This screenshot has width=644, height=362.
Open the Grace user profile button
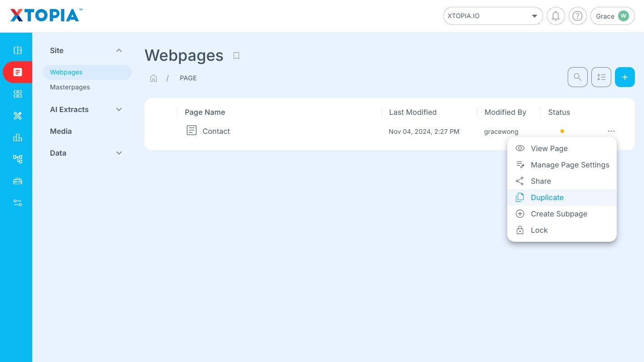(x=612, y=16)
